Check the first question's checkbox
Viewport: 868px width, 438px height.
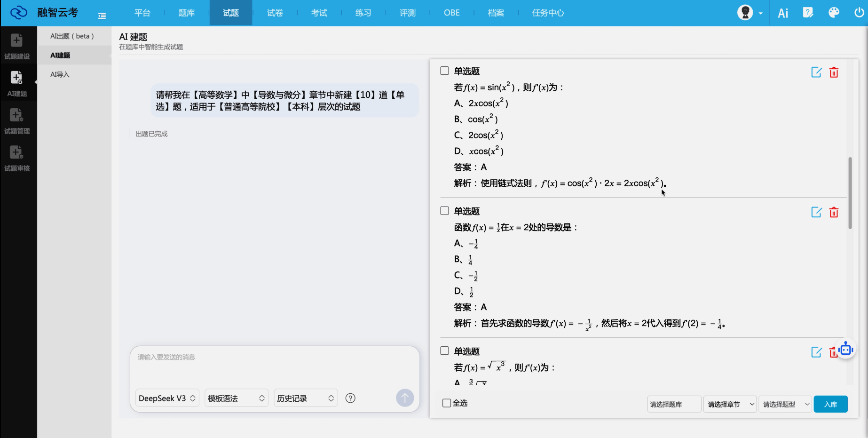444,71
